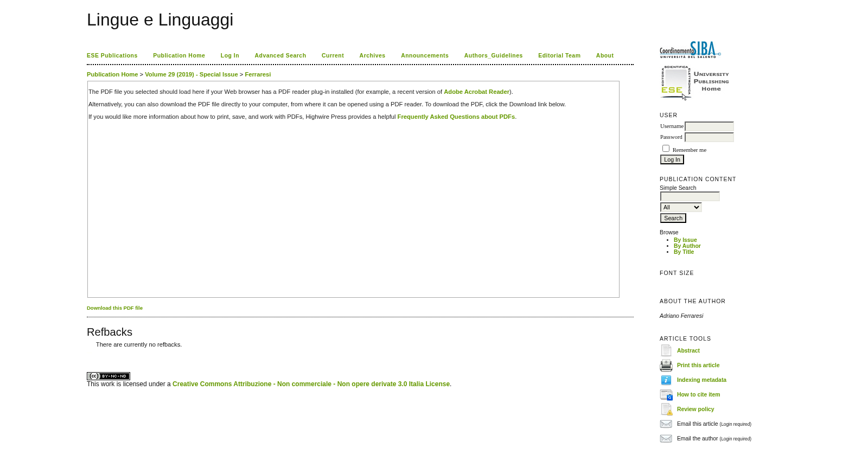The width and height of the screenshot is (868, 467).
Task: Click How to cite item link
Action: 699,395
